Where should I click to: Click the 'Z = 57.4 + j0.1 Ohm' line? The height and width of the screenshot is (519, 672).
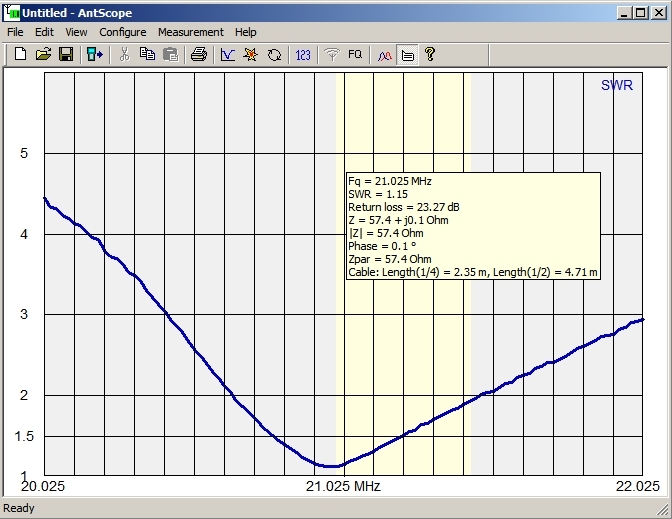[x=398, y=220]
